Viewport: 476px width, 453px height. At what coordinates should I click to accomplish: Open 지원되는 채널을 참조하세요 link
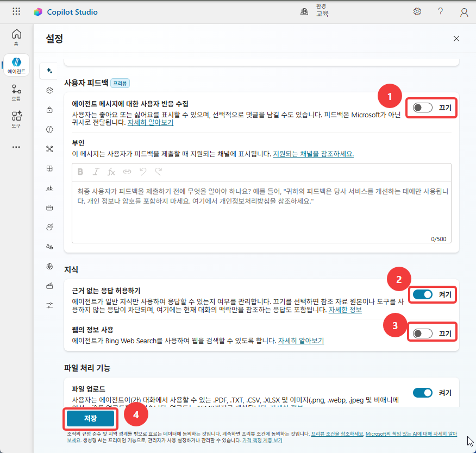(314, 154)
